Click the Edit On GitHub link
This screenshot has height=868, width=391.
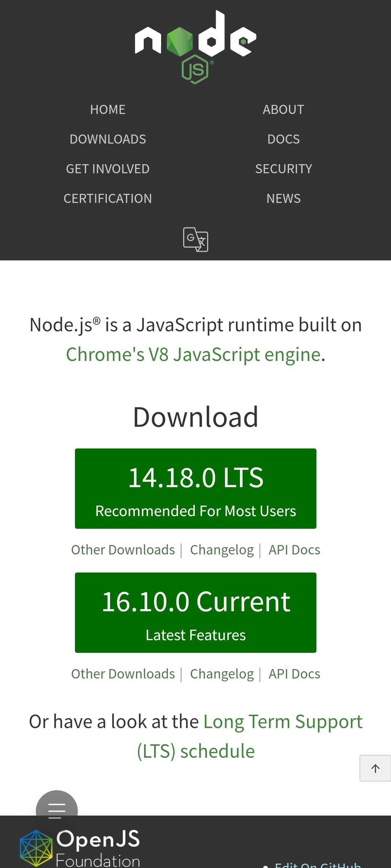318,865
